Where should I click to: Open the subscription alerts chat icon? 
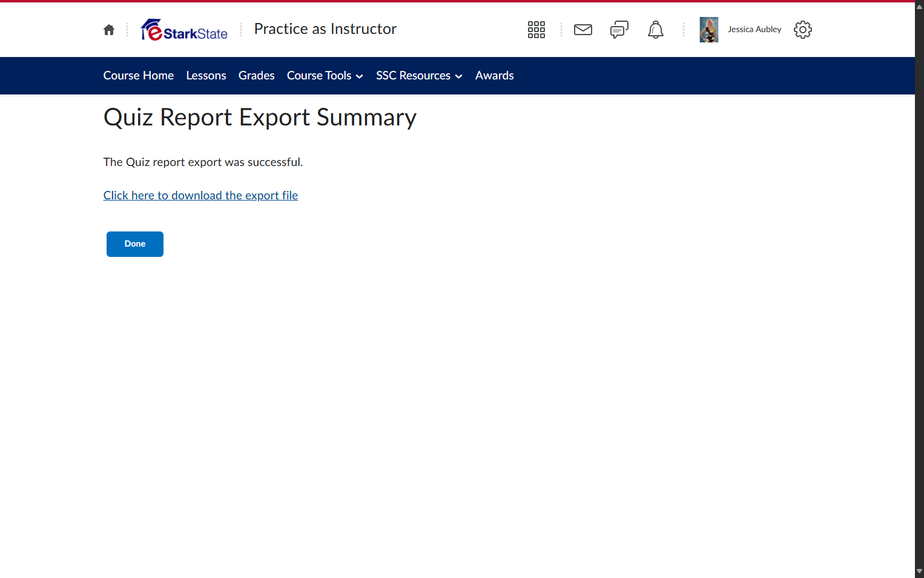[619, 30]
